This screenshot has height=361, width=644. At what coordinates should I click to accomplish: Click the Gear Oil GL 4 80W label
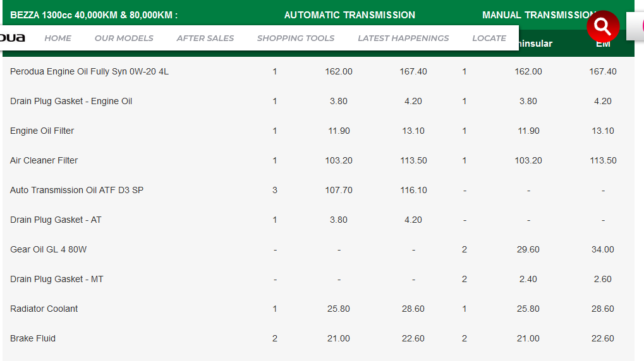tap(48, 249)
